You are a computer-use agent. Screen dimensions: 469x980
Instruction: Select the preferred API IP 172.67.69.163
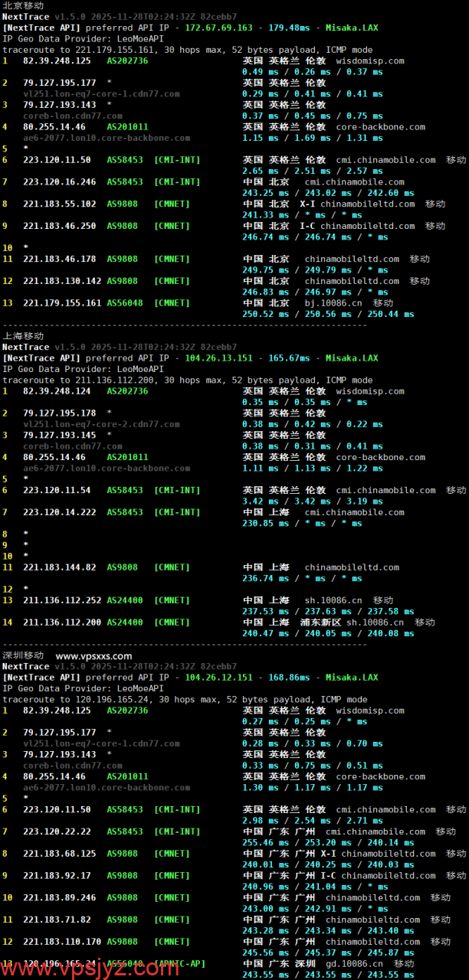point(218,28)
